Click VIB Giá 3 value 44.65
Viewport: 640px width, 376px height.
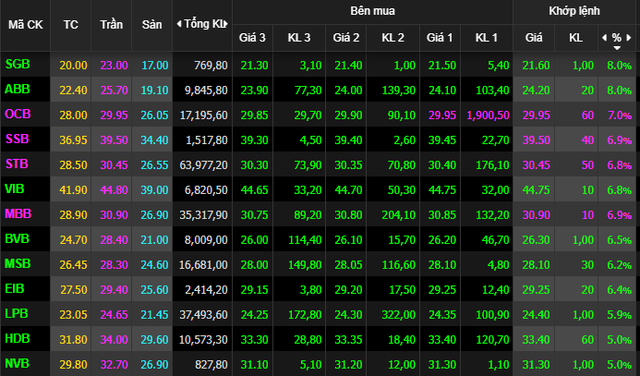point(254,190)
